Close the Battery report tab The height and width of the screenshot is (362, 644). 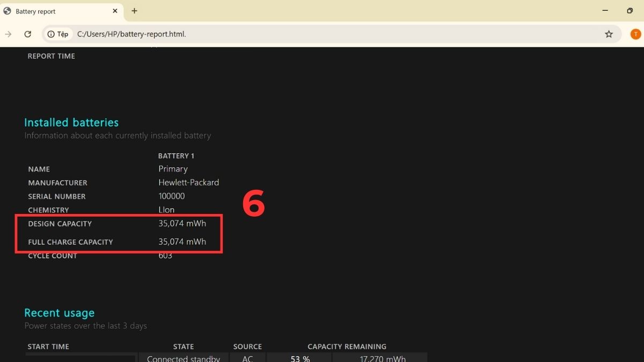(x=115, y=11)
